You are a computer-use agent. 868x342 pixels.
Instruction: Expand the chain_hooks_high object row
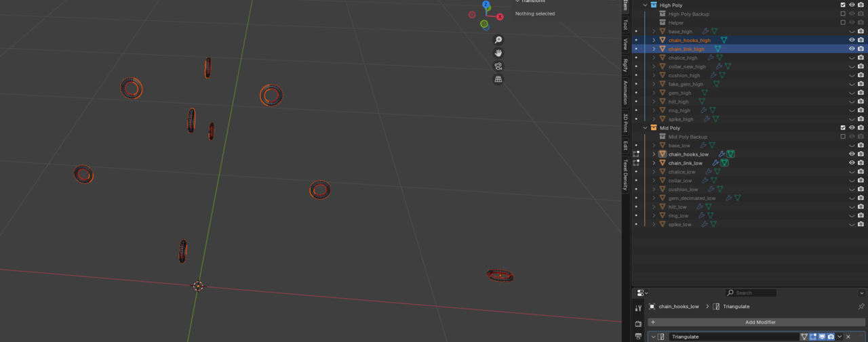pos(654,40)
